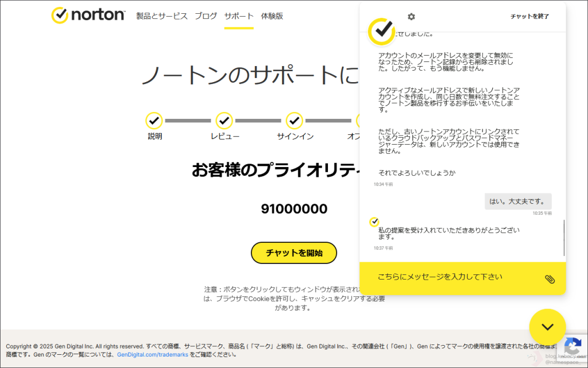Click the はい。大丈夫です。 message bubble
Viewport: 588px width, 368px height.
coord(518,202)
